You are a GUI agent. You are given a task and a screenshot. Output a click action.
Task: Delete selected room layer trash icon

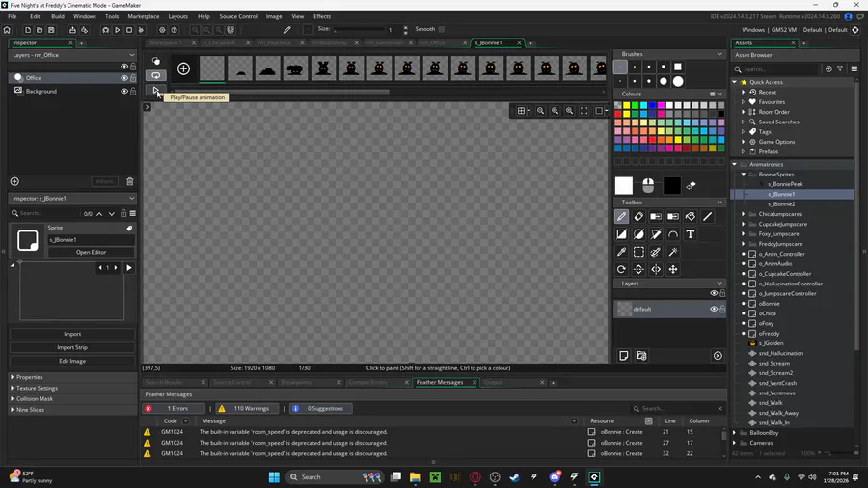[x=129, y=181]
